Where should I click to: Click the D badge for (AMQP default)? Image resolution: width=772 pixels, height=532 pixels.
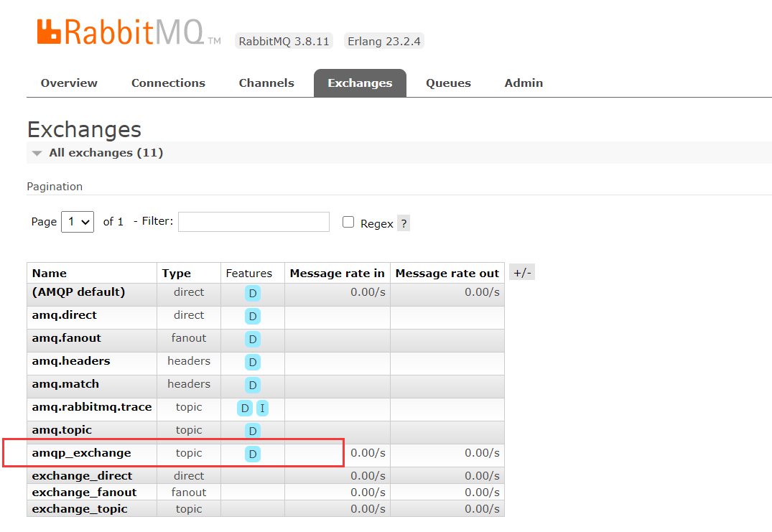coord(253,294)
